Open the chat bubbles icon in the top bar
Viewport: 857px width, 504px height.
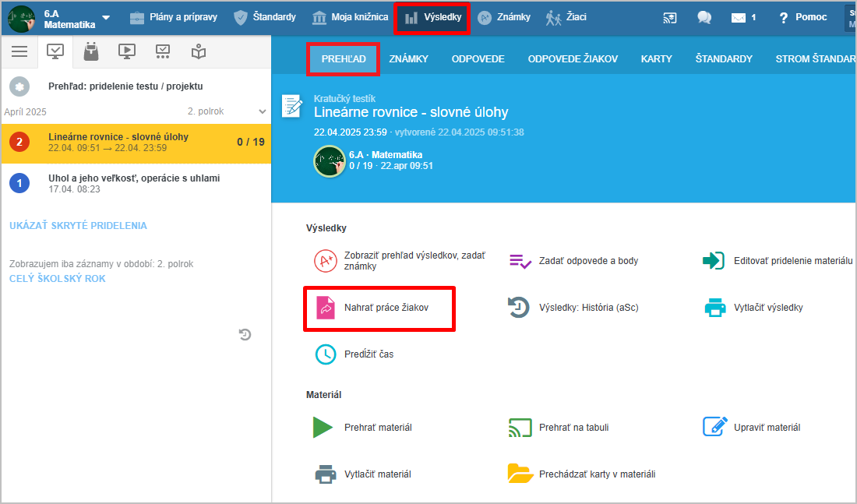[704, 17]
